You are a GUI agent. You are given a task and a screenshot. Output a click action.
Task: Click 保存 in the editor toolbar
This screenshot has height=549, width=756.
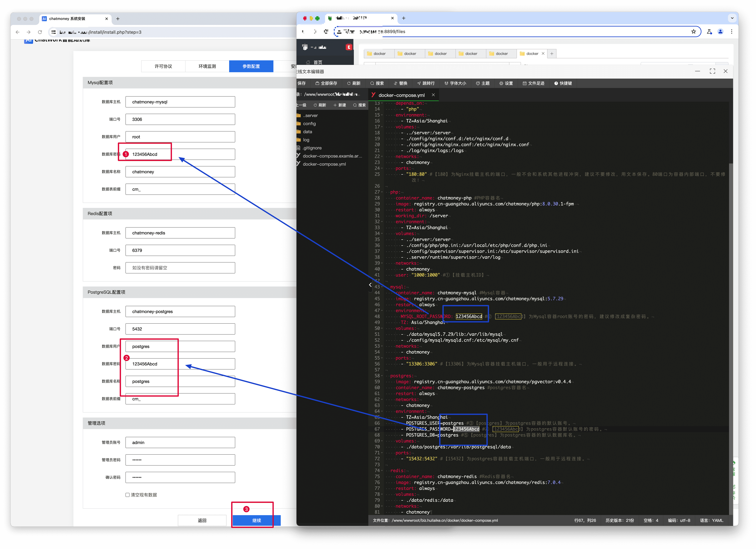tap(301, 83)
